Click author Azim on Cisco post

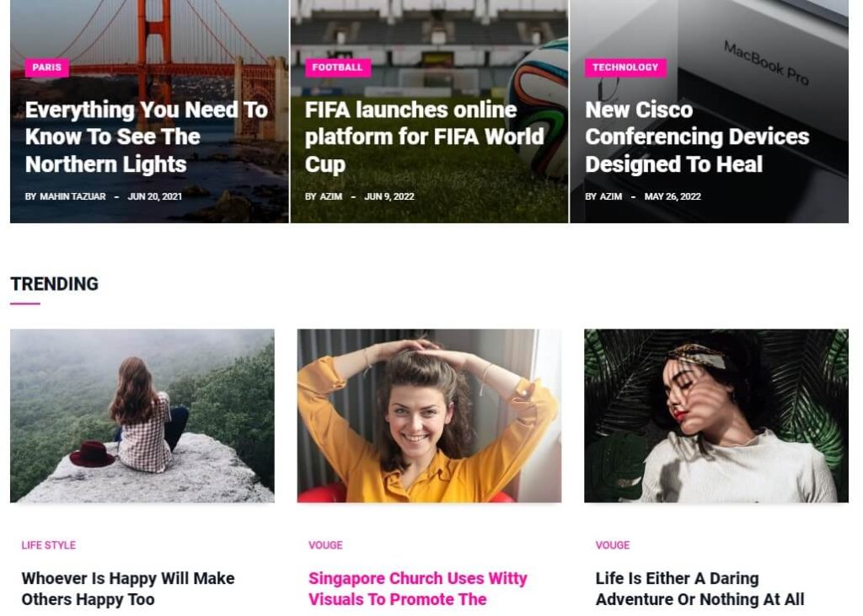611,196
